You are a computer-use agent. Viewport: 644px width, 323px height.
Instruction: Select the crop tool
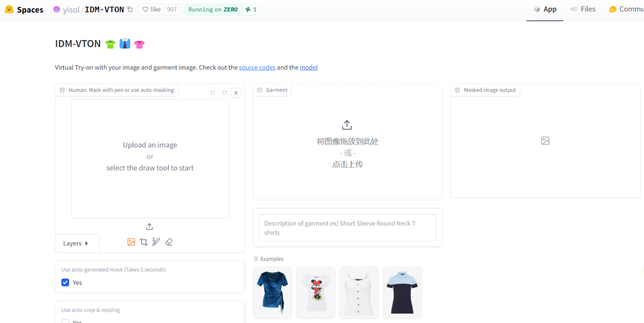[x=143, y=242]
